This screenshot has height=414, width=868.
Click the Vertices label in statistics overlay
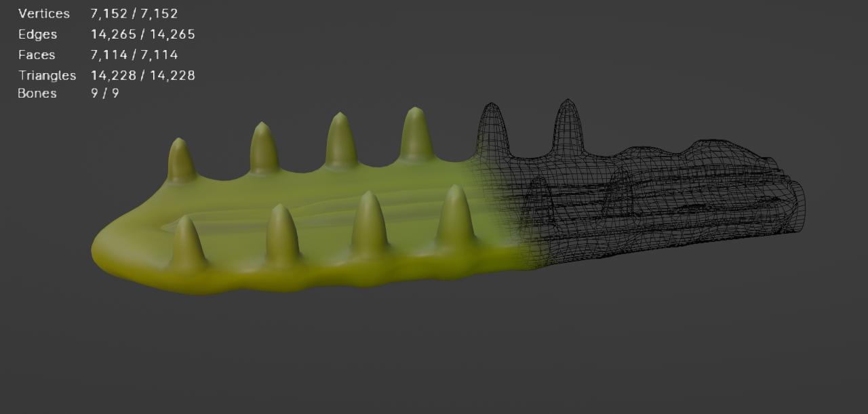point(43,14)
